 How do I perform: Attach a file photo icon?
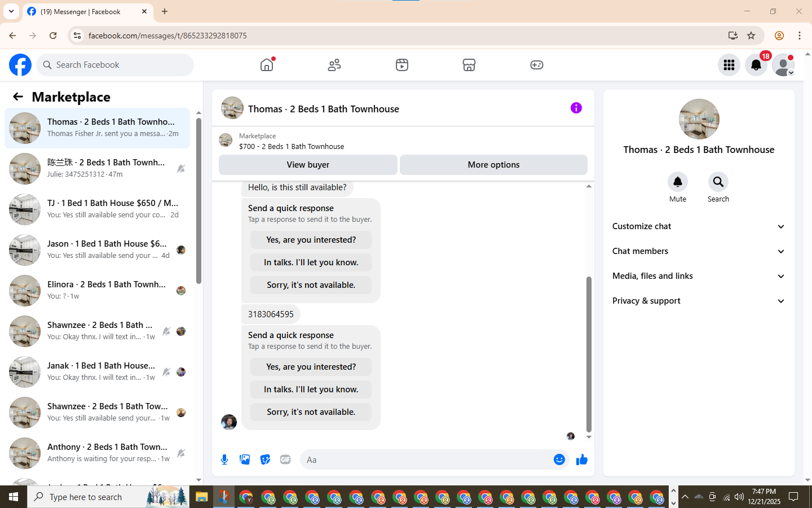click(x=245, y=459)
